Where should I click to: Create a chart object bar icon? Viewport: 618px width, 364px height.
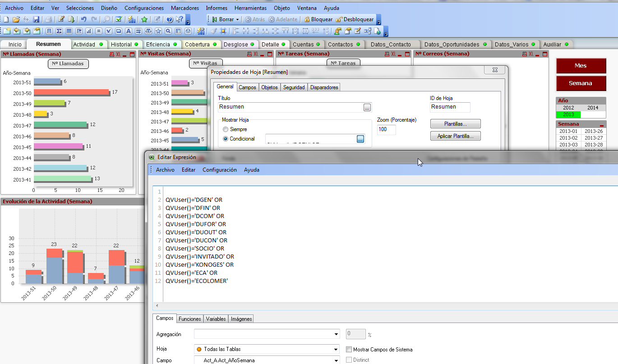pyautogui.click(x=88, y=31)
